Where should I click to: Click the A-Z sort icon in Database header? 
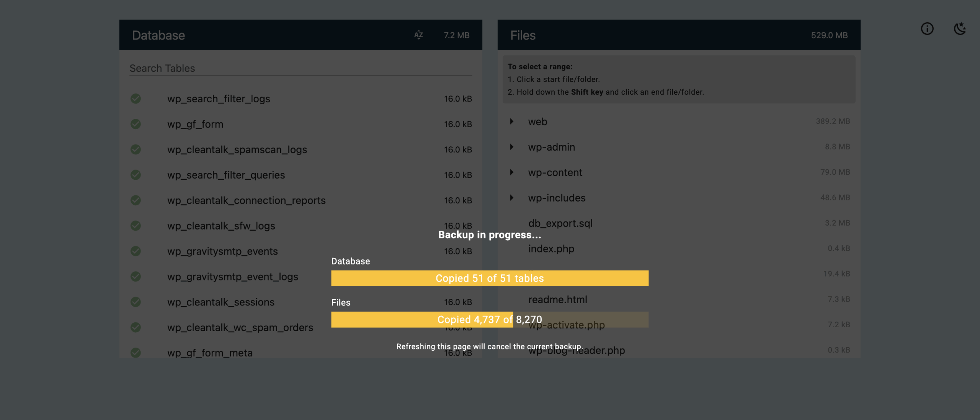pos(418,35)
